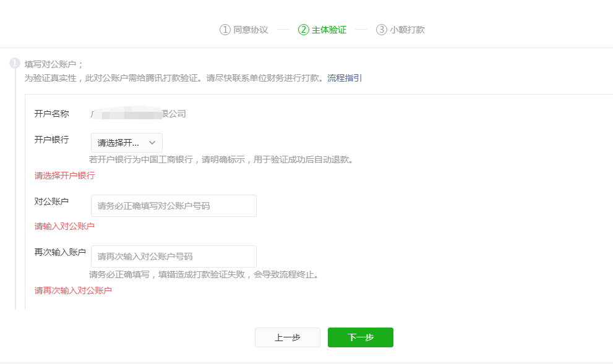Click the step 1 circle number icon
This screenshot has width=613, height=364.
[225, 30]
